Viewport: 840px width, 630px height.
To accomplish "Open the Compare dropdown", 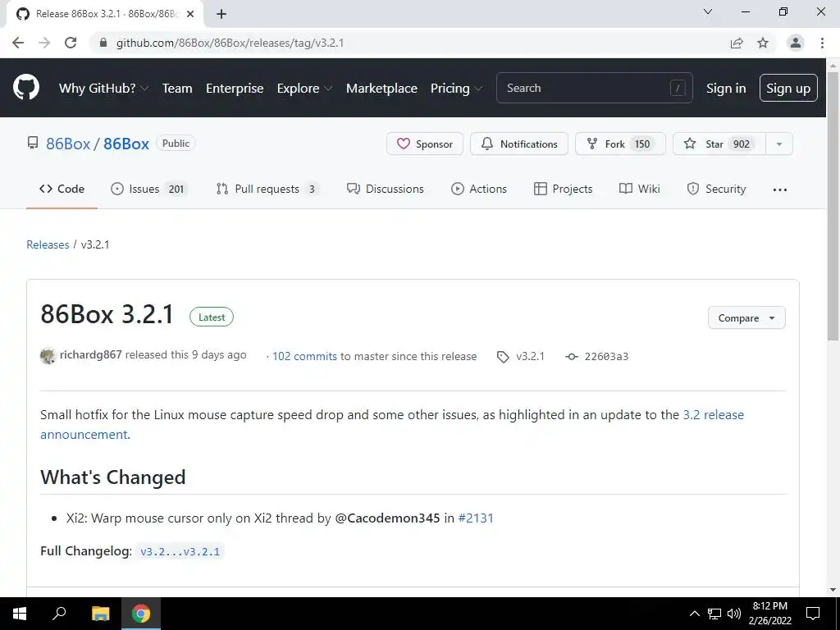I will click(746, 317).
